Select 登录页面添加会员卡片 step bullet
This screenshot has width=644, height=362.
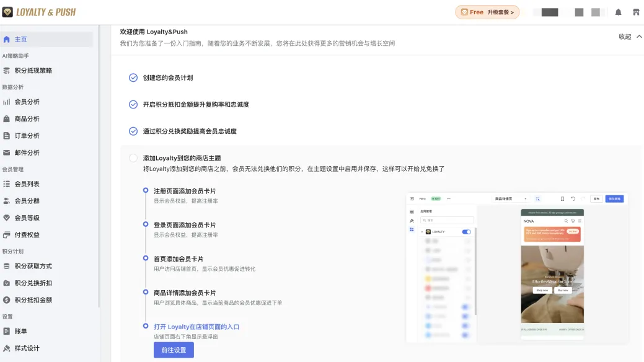click(x=146, y=224)
